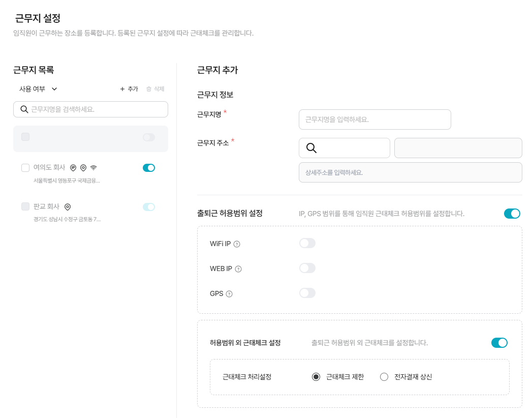
Task: Click the + 추가 button
Action: [129, 89]
